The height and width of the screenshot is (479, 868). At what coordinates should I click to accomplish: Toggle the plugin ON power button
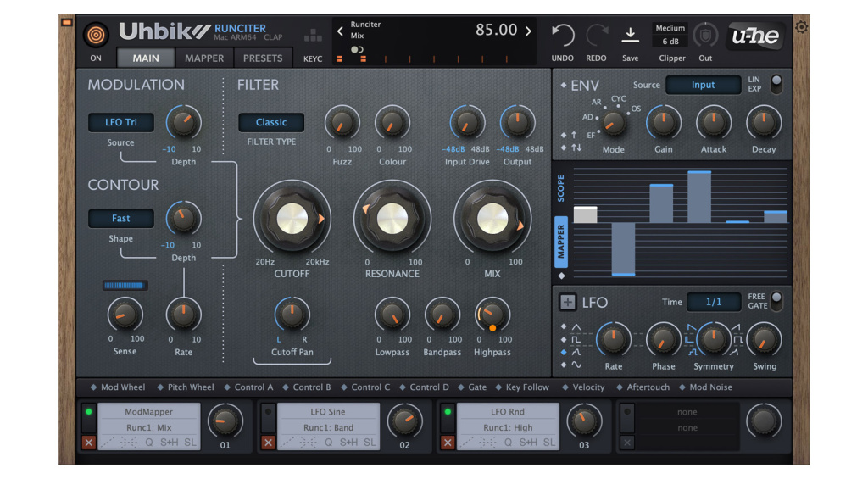click(96, 36)
